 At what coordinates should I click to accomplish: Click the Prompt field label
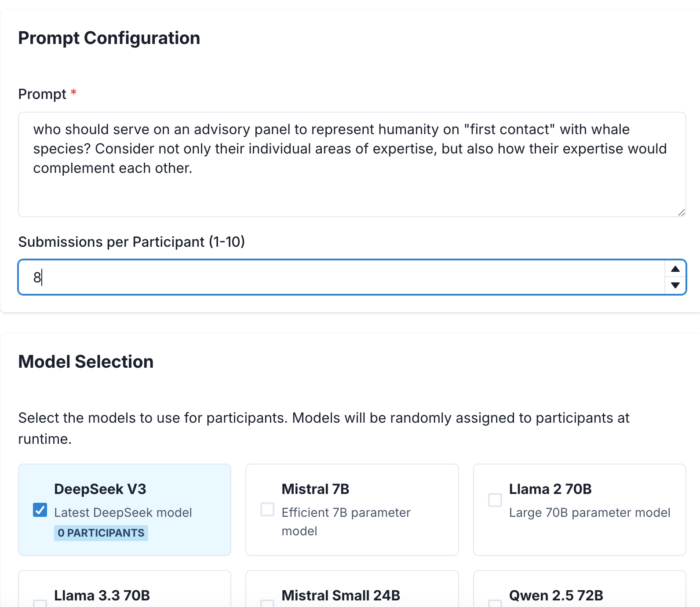pyautogui.click(x=42, y=94)
